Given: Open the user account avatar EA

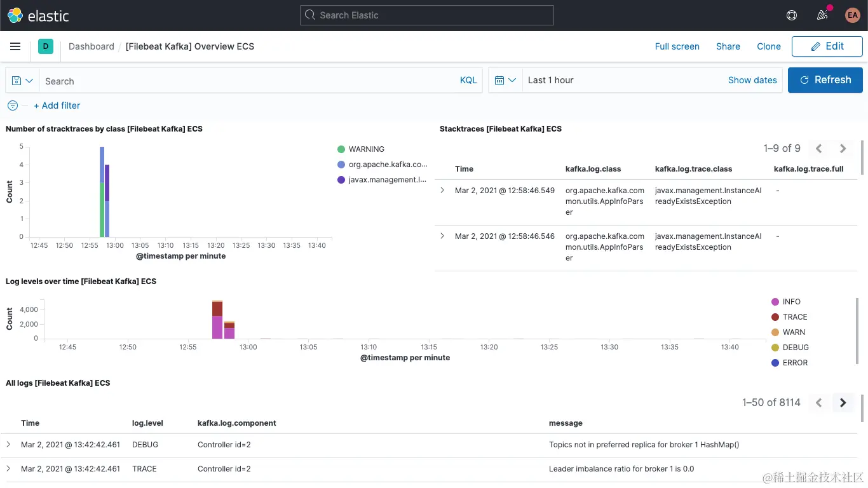Looking at the screenshot, I should pos(852,15).
